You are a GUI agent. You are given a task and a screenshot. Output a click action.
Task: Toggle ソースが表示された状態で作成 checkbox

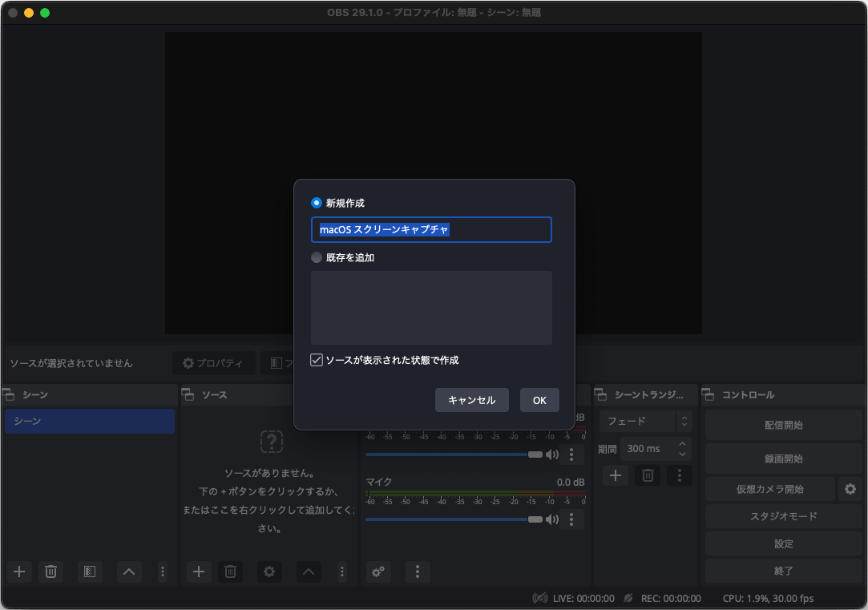click(316, 361)
